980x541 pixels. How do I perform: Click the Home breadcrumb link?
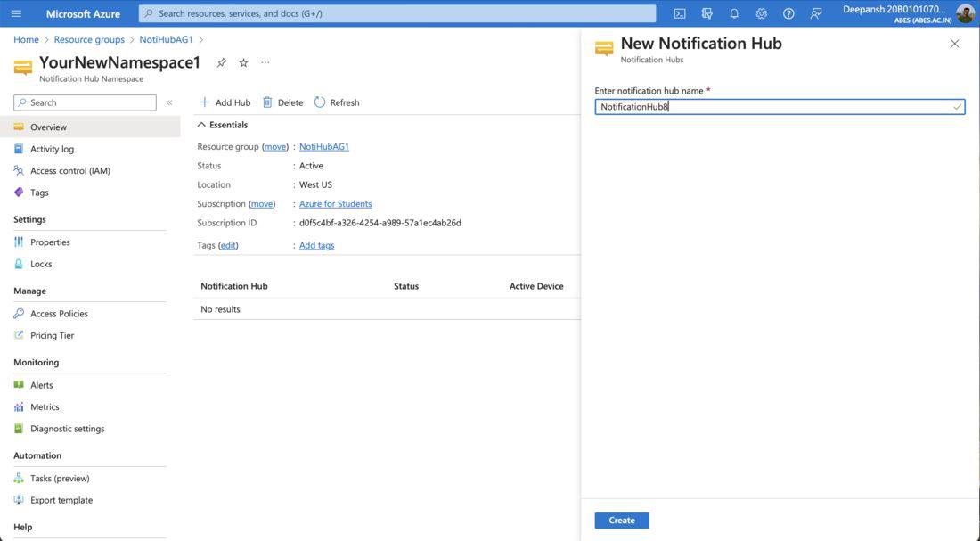point(26,39)
